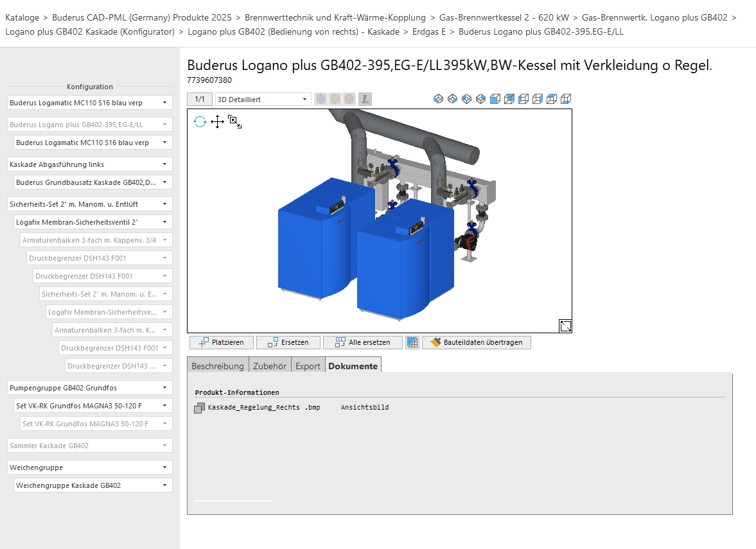The height and width of the screenshot is (549, 756).
Task: Open Brennwerttechnik und Kraft-Wärme-Kopplung breadcrumb
Action: [335, 18]
